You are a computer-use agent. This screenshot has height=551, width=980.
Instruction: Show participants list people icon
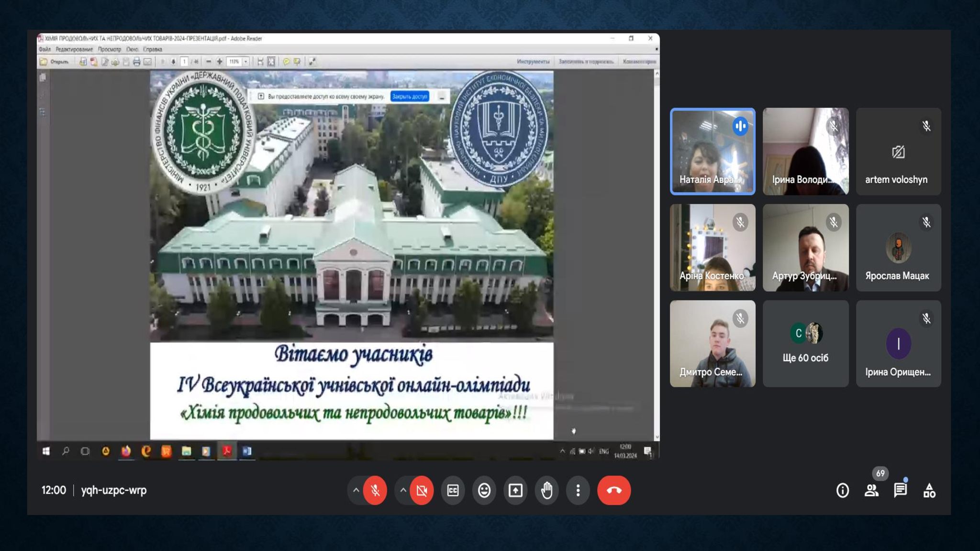pyautogui.click(x=871, y=490)
